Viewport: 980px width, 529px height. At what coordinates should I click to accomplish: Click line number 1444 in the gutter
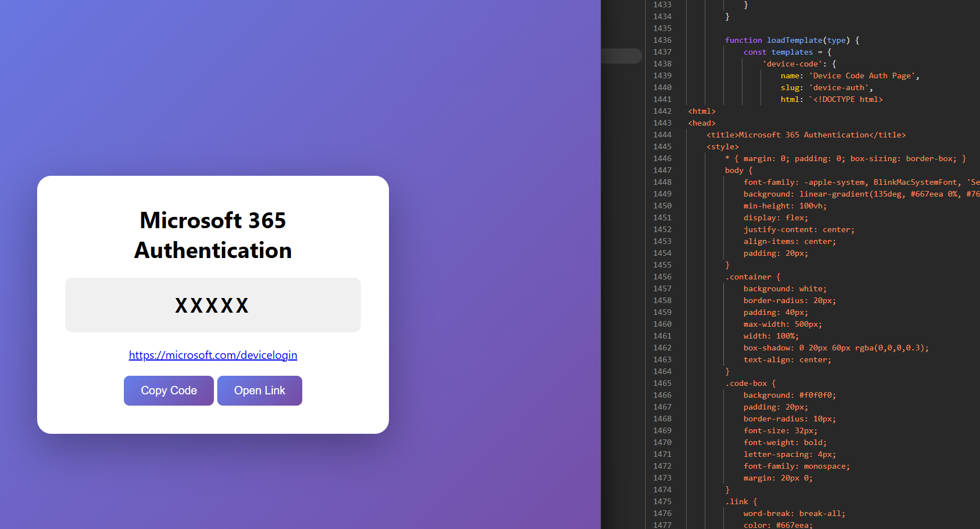pos(662,135)
